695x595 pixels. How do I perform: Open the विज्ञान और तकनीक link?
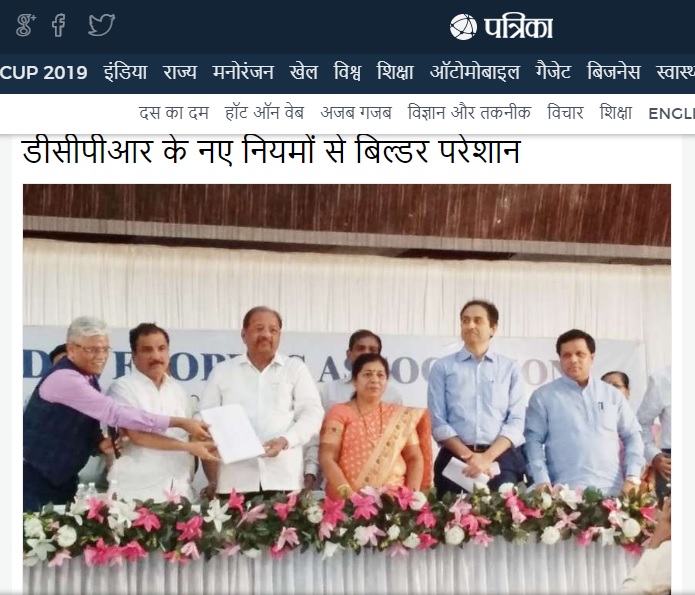pyautogui.click(x=469, y=113)
